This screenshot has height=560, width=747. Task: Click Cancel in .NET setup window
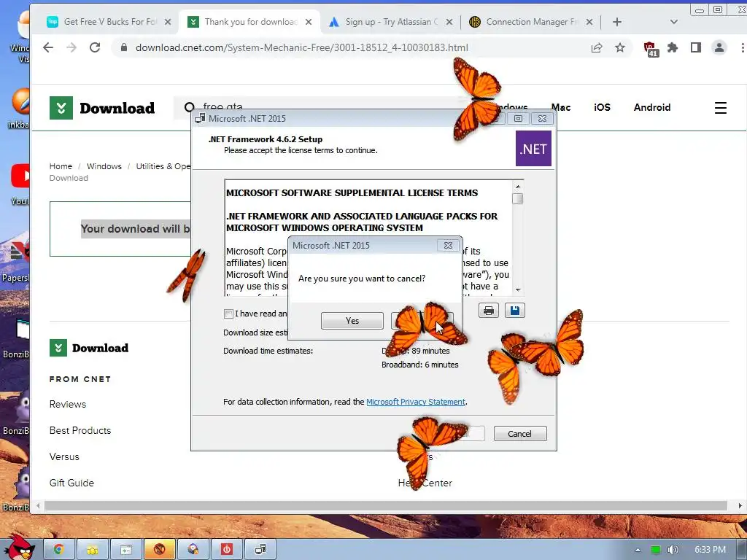coord(519,434)
